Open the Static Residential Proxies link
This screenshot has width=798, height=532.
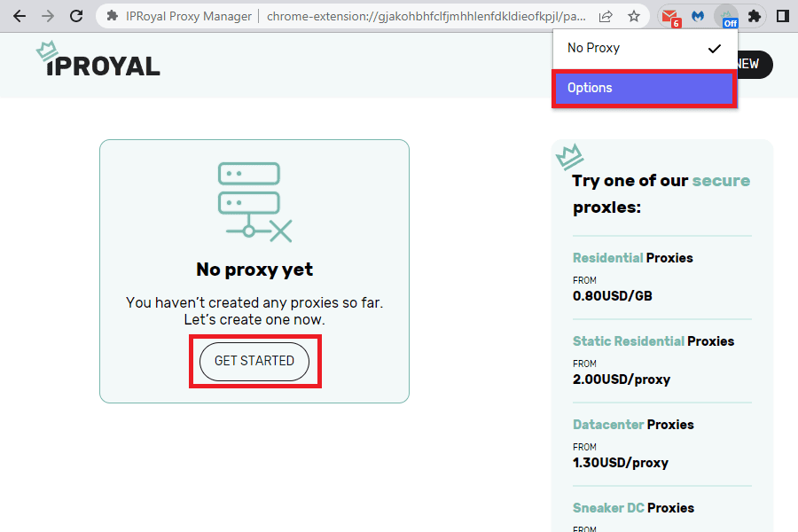tap(653, 341)
